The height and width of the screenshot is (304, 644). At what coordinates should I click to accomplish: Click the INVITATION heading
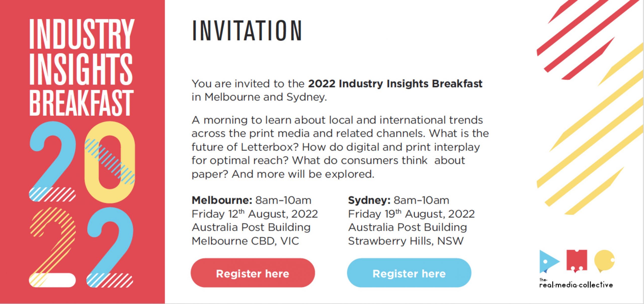click(x=247, y=30)
